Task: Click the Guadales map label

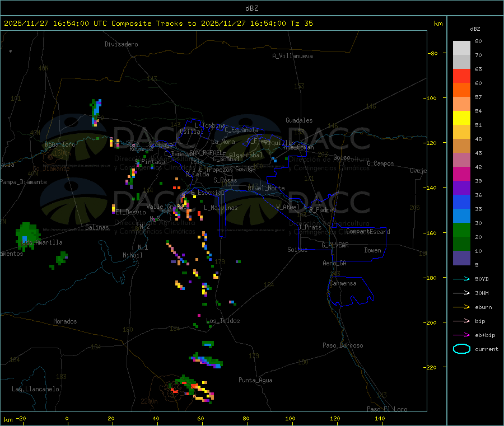Action: pos(299,120)
